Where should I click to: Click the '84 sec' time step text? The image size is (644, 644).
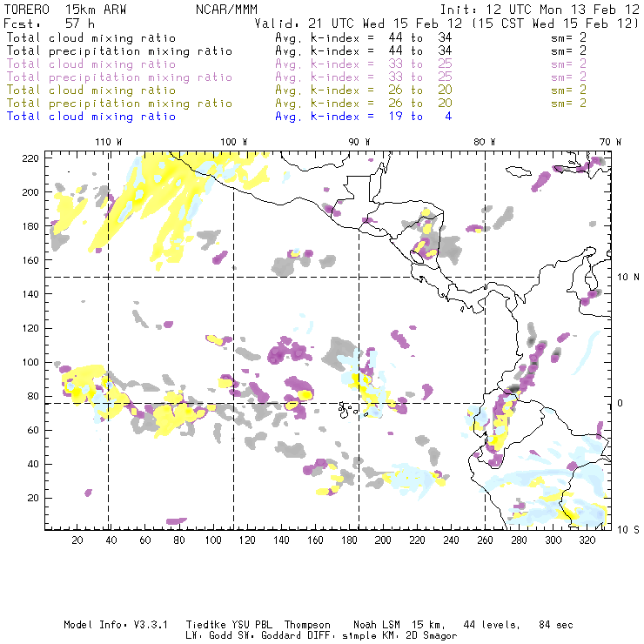coord(556,625)
